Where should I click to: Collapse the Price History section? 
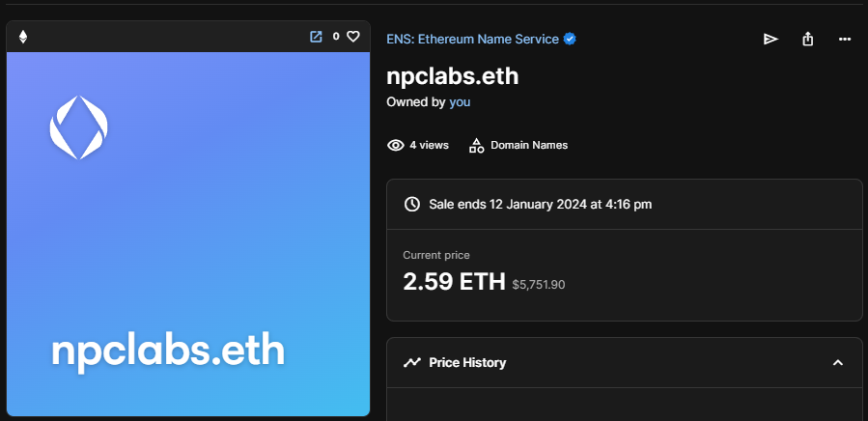point(837,362)
